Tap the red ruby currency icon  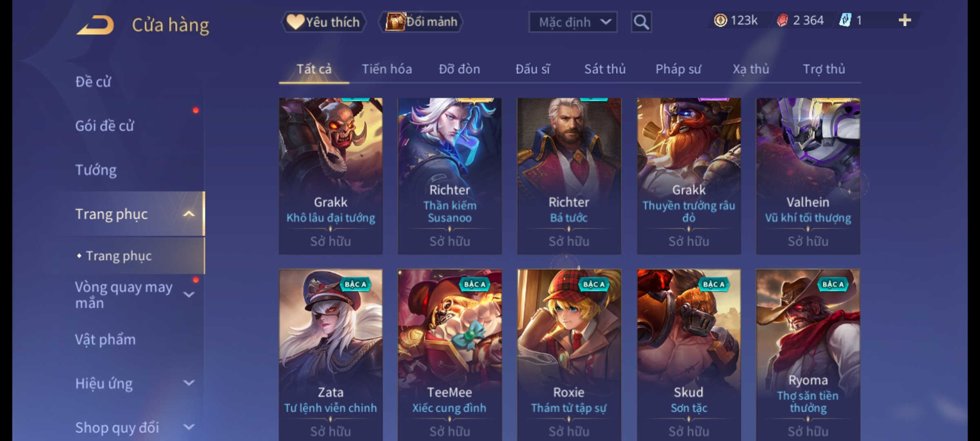(782, 20)
